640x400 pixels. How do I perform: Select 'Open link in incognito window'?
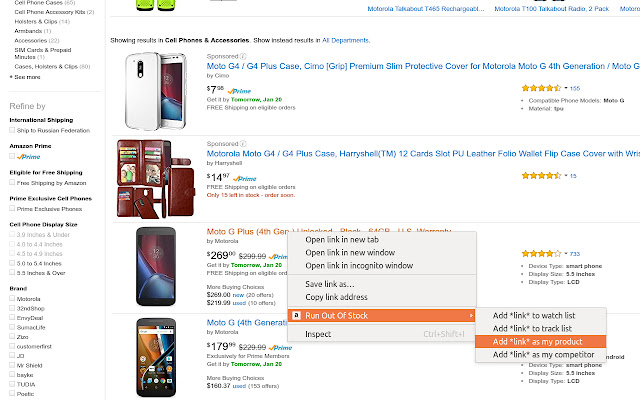[x=358, y=265]
